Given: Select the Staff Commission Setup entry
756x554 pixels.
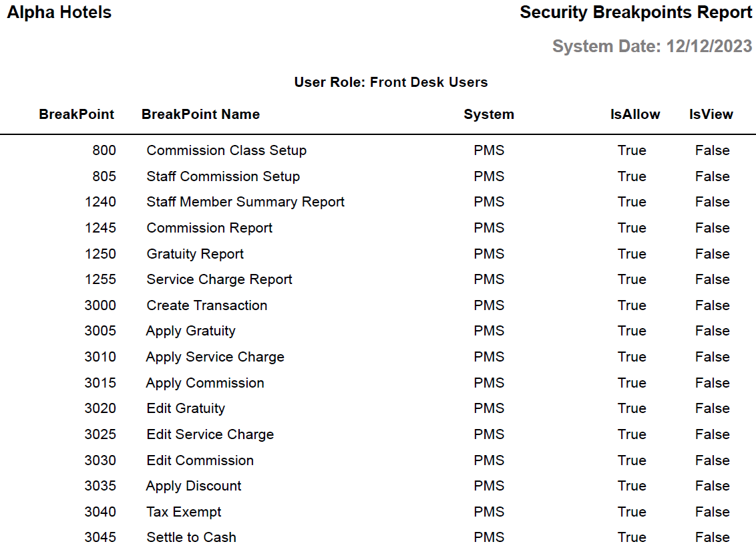Looking at the screenshot, I should click(223, 176).
